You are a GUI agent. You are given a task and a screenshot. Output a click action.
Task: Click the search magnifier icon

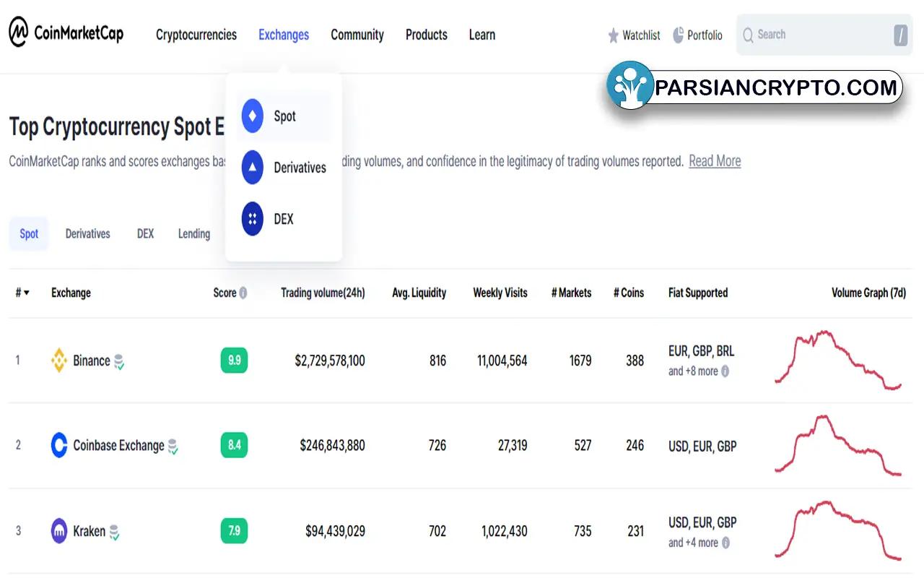(x=748, y=35)
